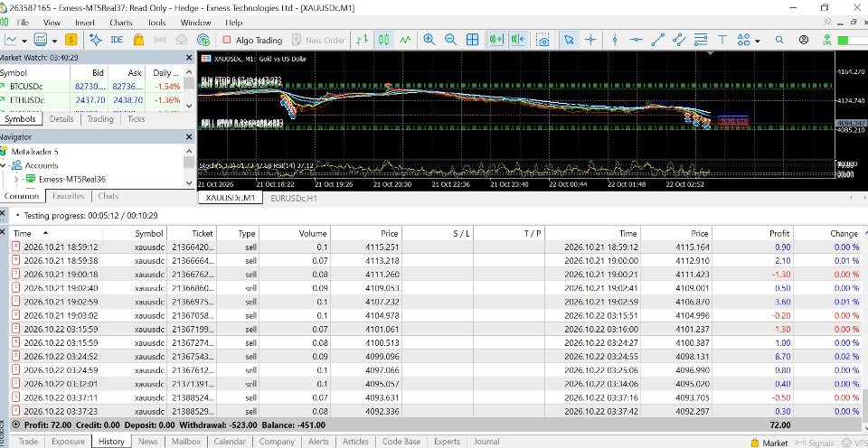Zoom out of the chart

click(x=450, y=40)
